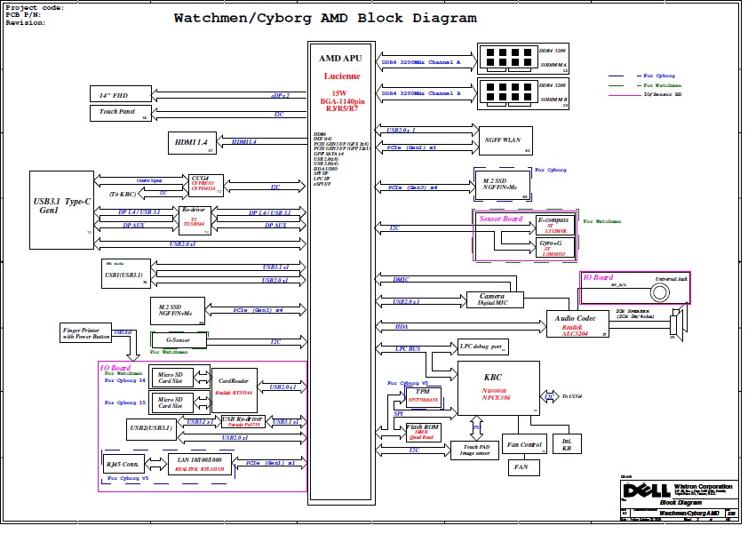
Task: Click the Project code header text
Action: [x=35, y=7]
